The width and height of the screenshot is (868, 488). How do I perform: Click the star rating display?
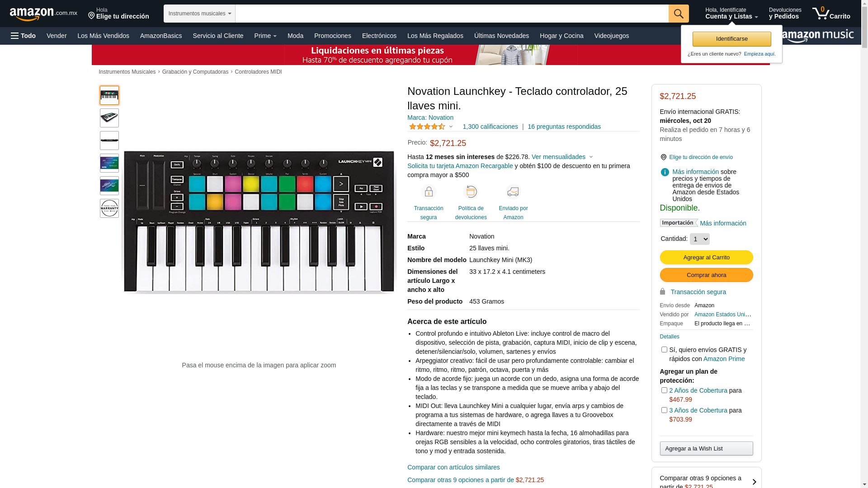(428, 127)
